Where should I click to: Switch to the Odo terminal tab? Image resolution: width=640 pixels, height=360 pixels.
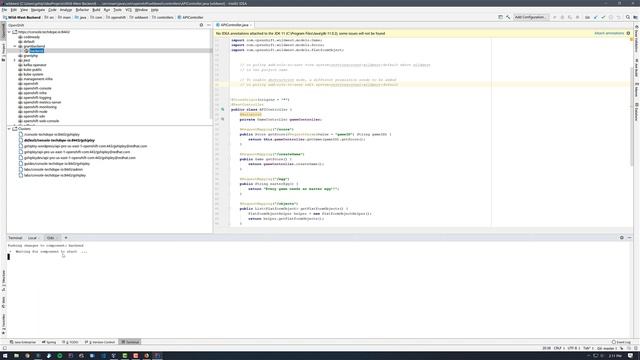pos(51,238)
